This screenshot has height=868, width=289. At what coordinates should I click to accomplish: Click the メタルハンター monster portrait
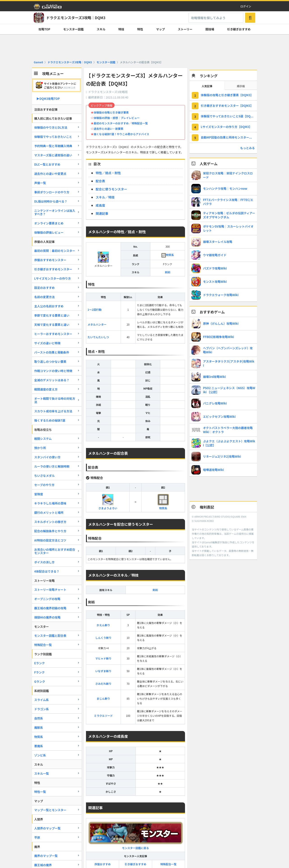[x=103, y=257]
